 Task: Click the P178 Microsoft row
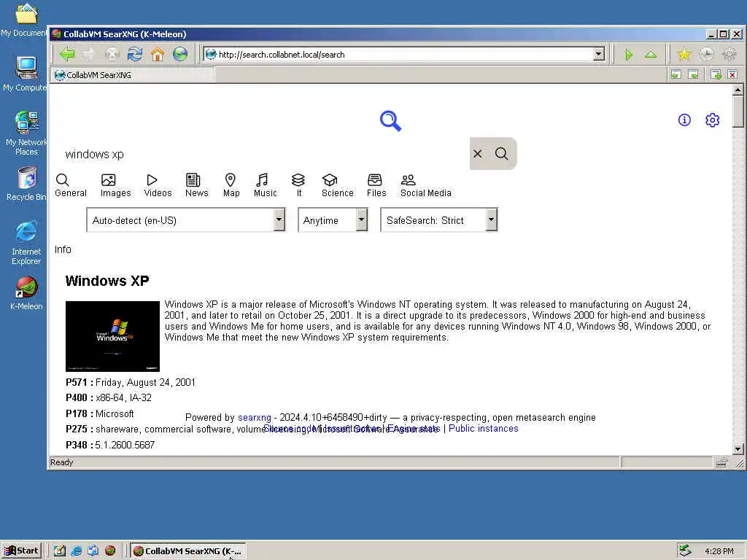pyautogui.click(x=100, y=414)
